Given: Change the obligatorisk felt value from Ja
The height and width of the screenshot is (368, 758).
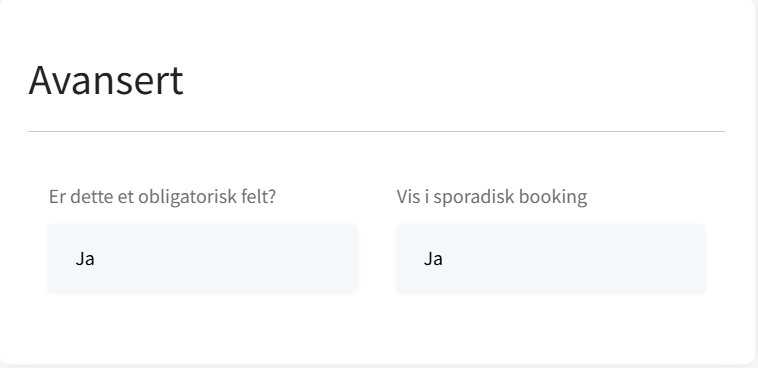Looking at the screenshot, I should click(203, 258).
